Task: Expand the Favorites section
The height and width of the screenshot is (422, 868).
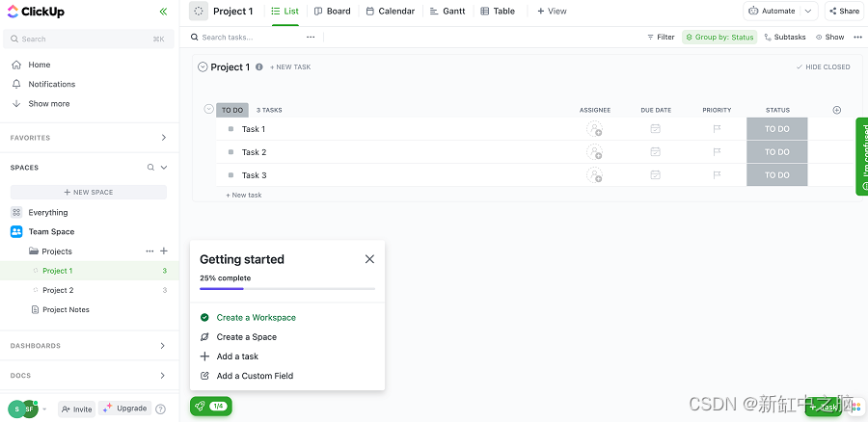Action: click(x=163, y=138)
